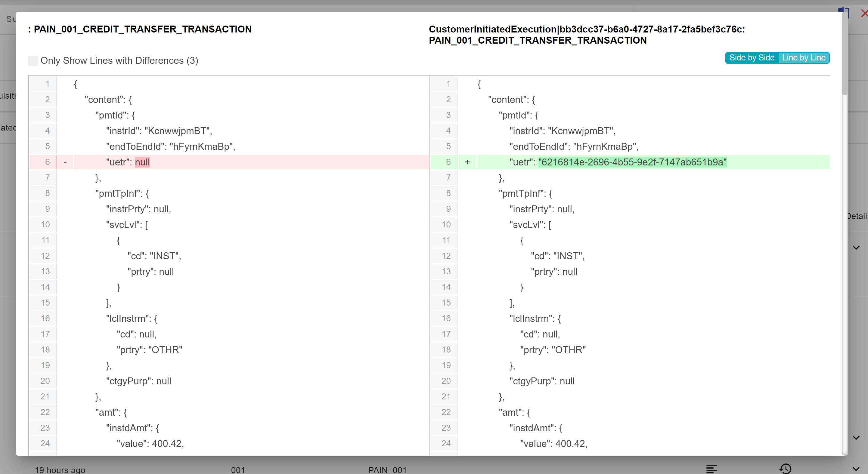Expand the chevron below the Details label
868x474 pixels.
[x=856, y=248]
